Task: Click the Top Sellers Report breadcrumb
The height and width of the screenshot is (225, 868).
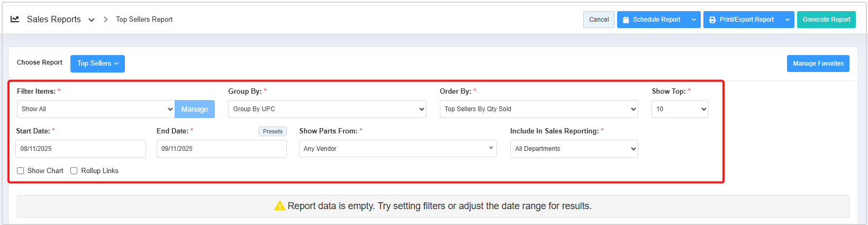Action: [144, 20]
